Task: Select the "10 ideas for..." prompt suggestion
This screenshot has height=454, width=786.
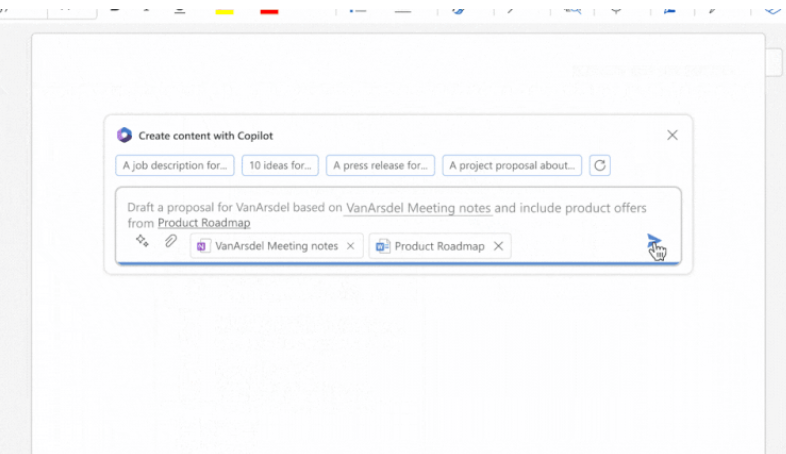Action: 280,165
